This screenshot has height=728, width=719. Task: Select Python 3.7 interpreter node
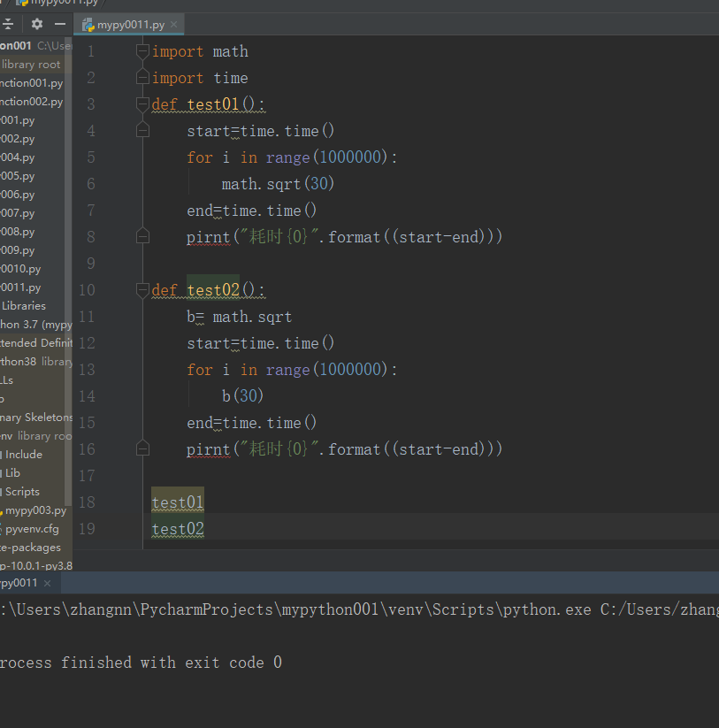point(35,325)
